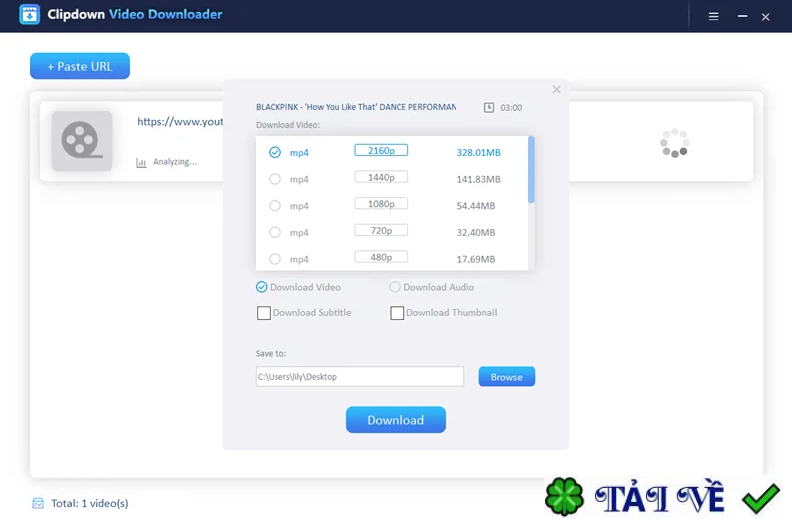Click the 17.69MB file size

[x=476, y=259]
